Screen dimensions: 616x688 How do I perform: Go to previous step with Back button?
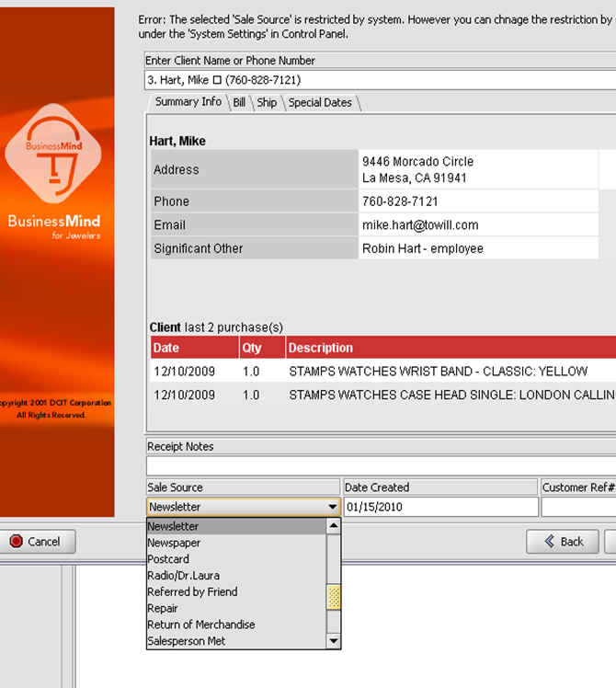[x=562, y=542]
